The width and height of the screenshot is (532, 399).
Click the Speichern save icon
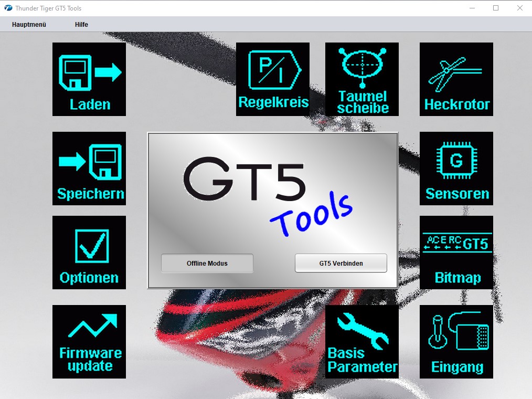89,169
